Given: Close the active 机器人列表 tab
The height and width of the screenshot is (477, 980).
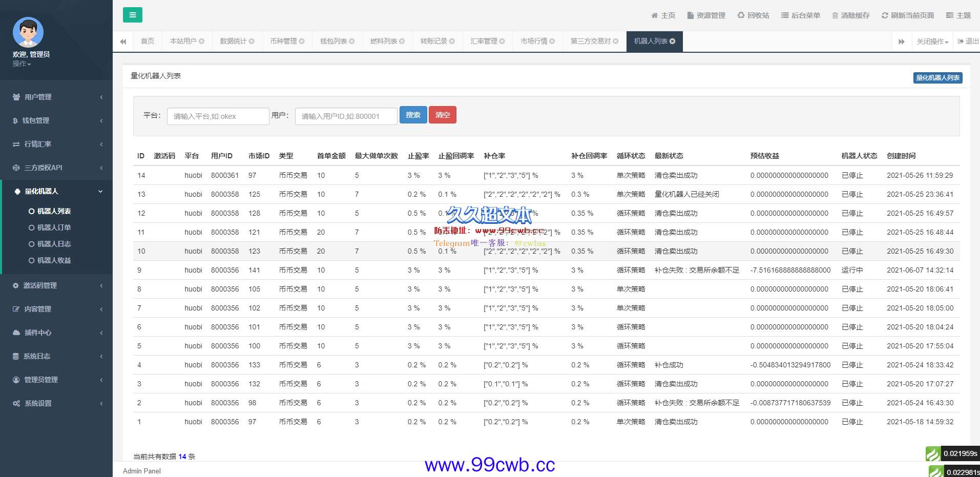Looking at the screenshot, I should click(673, 41).
